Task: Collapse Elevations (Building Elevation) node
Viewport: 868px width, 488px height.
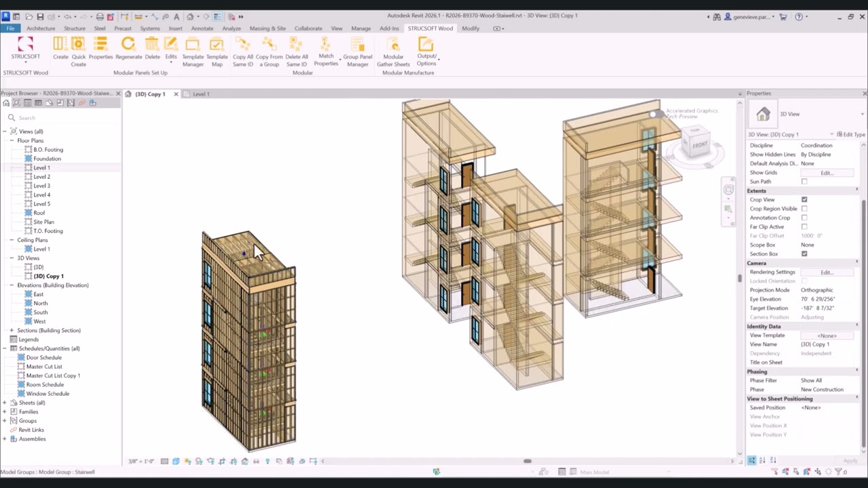Action: pos(12,285)
